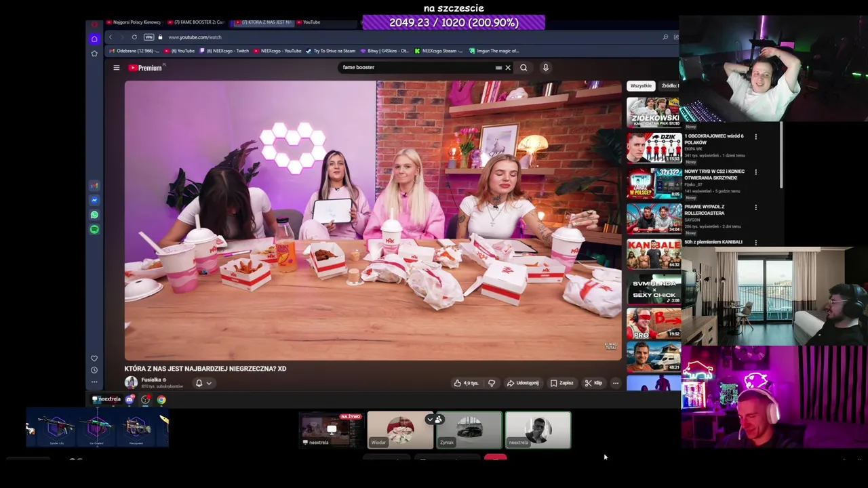This screenshot has width=868, height=488.
Task: Run search with the magnifier button
Action: (524, 68)
